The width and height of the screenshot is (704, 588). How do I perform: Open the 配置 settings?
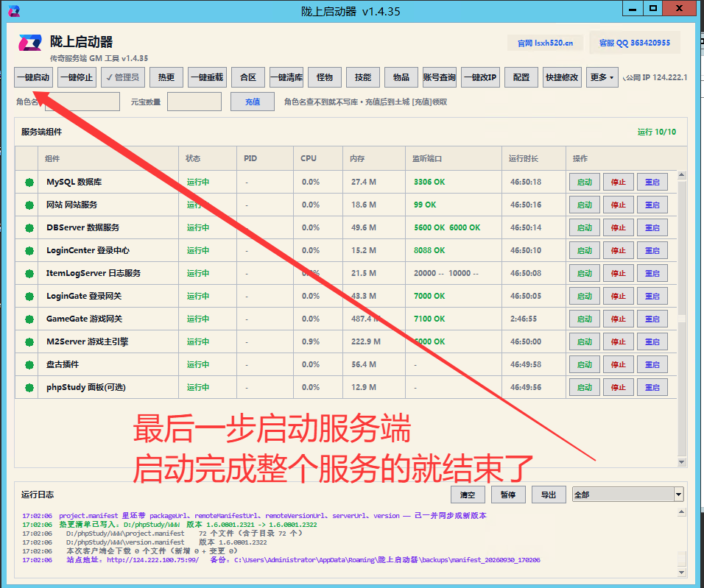521,77
